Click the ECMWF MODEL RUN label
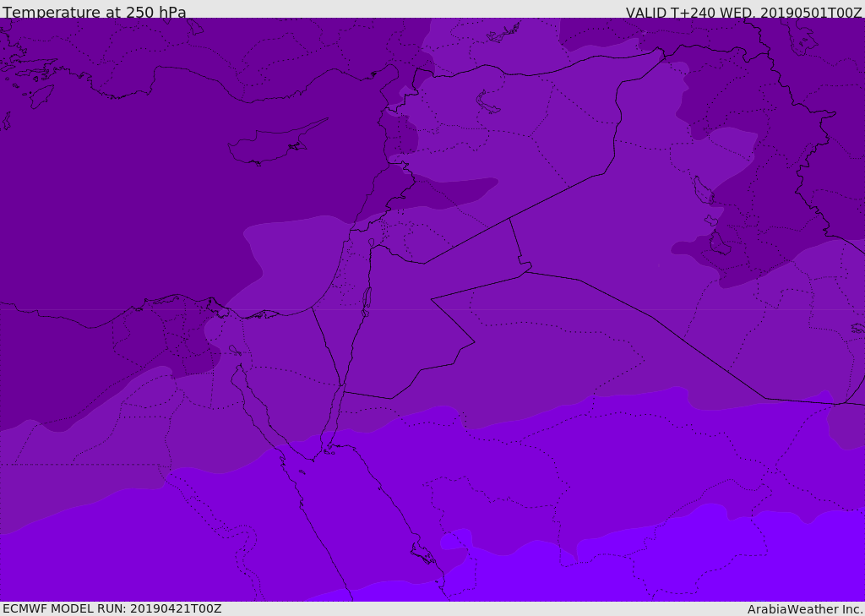 [112, 608]
